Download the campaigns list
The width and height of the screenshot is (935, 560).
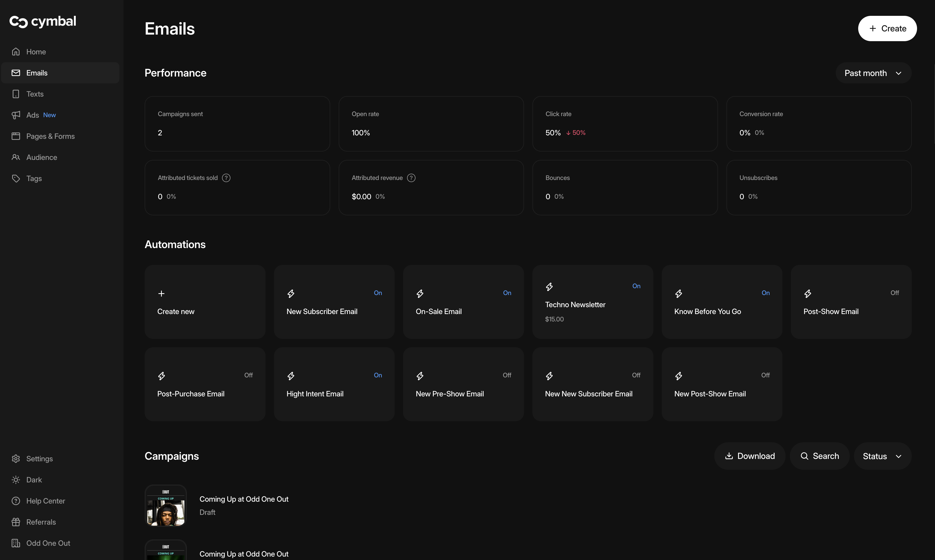click(x=750, y=456)
